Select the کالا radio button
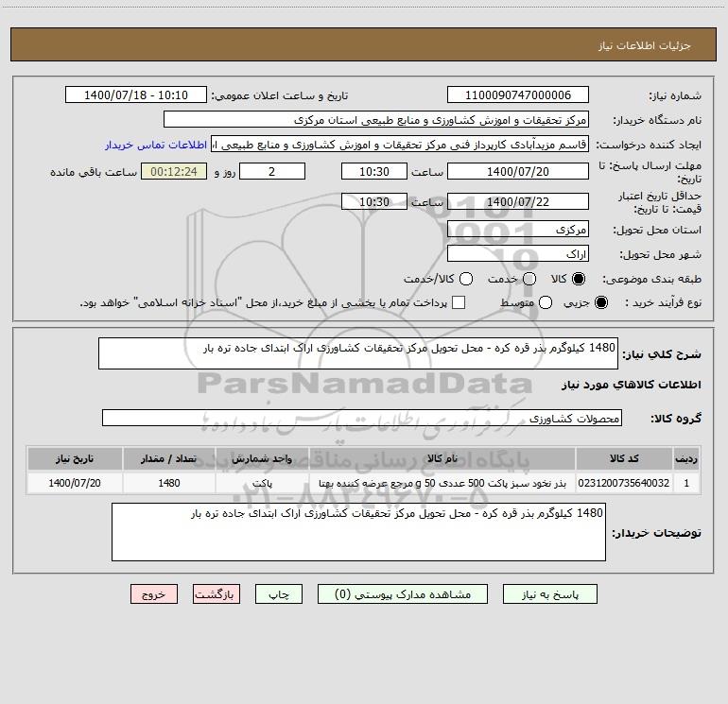This screenshot has height=704, width=728. [579, 279]
